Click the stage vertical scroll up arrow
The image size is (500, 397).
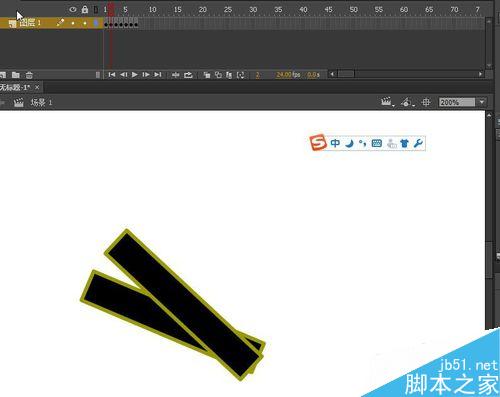click(x=489, y=115)
